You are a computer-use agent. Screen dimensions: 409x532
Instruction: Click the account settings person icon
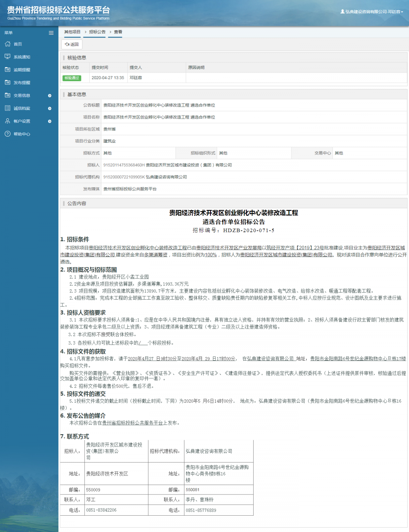[7, 121]
